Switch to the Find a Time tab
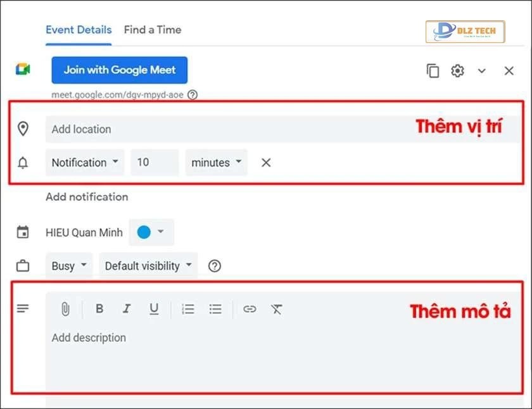Viewport: 532px width, 409px height. (153, 30)
